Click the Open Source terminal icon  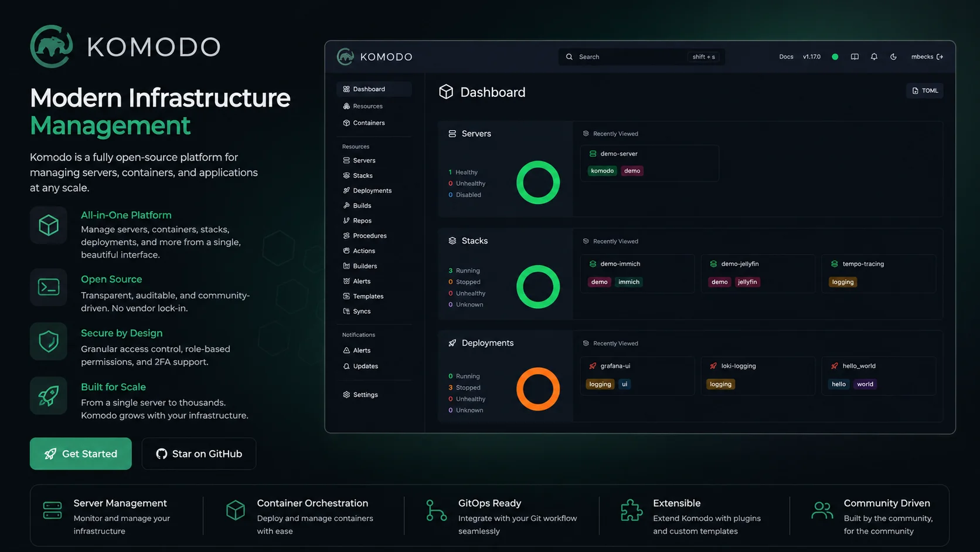[49, 287]
